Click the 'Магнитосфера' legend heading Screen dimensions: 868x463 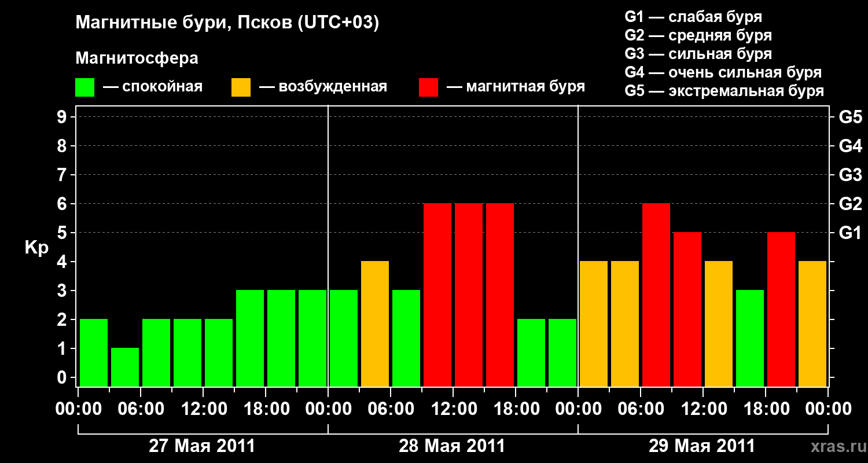click(137, 58)
